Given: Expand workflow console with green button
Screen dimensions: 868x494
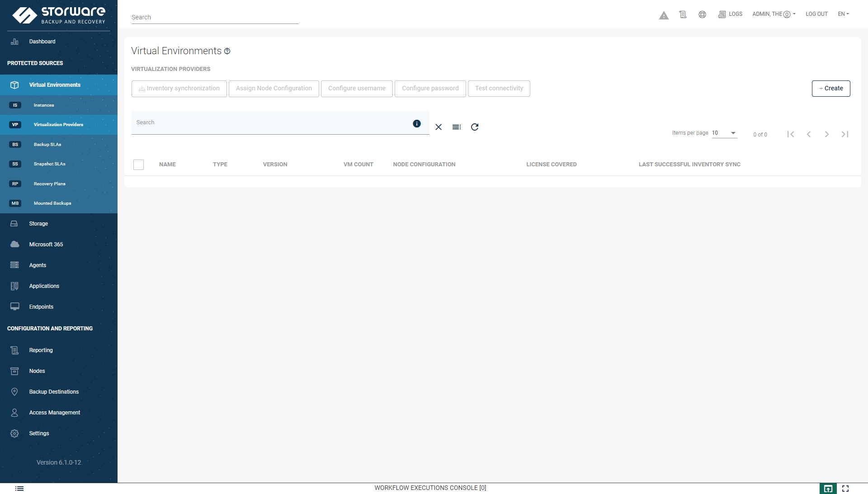Looking at the screenshot, I should [x=828, y=489].
